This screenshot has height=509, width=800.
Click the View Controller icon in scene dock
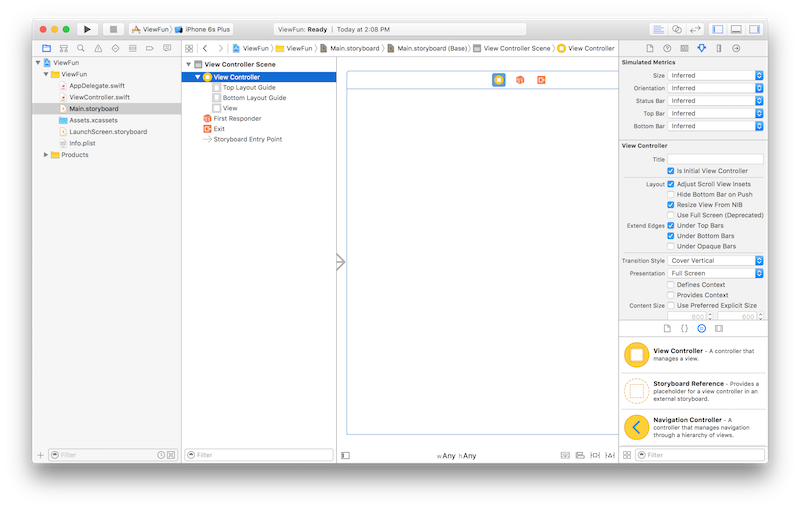(499, 80)
